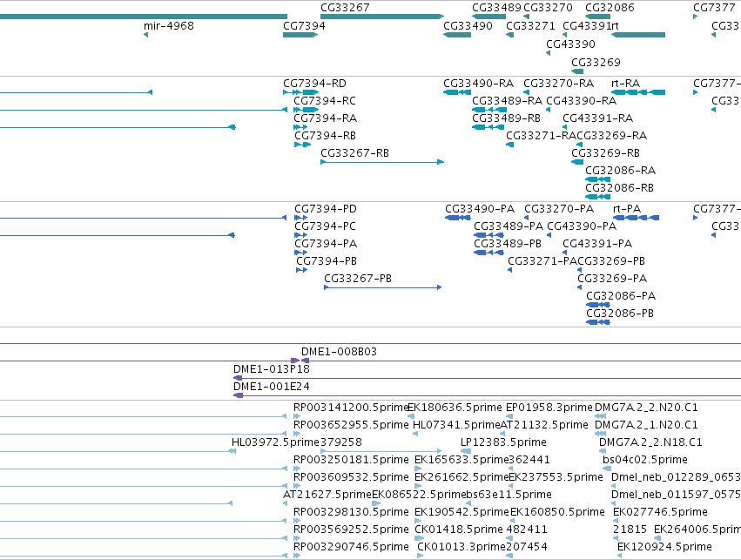741x560 pixels.
Task: Select EST EK180636.5prime
Action: point(455,408)
